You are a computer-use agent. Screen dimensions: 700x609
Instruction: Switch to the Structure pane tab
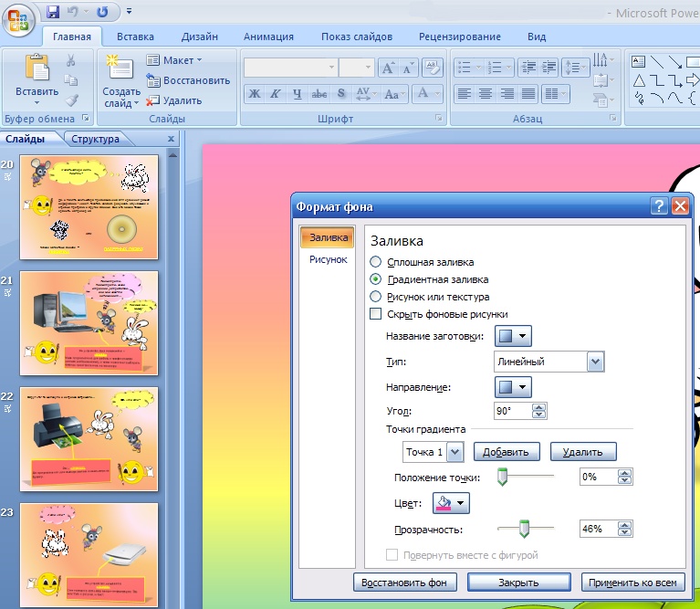tap(95, 139)
